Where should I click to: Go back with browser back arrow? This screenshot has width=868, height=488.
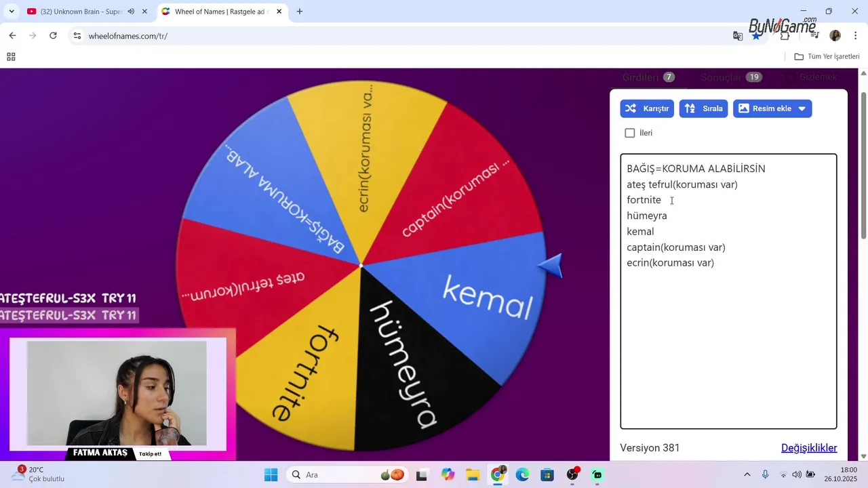click(12, 35)
